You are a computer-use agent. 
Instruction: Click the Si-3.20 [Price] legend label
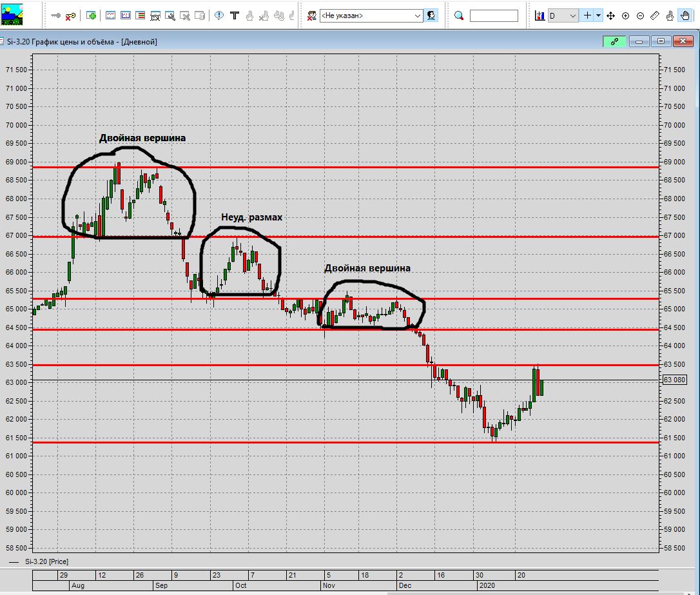tap(46, 561)
